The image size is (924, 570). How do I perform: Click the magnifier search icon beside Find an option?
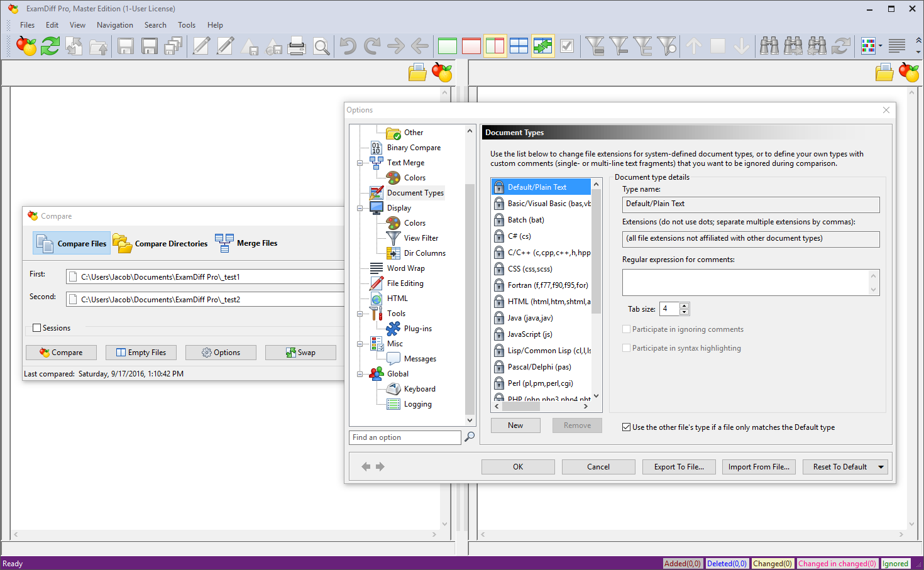(470, 437)
